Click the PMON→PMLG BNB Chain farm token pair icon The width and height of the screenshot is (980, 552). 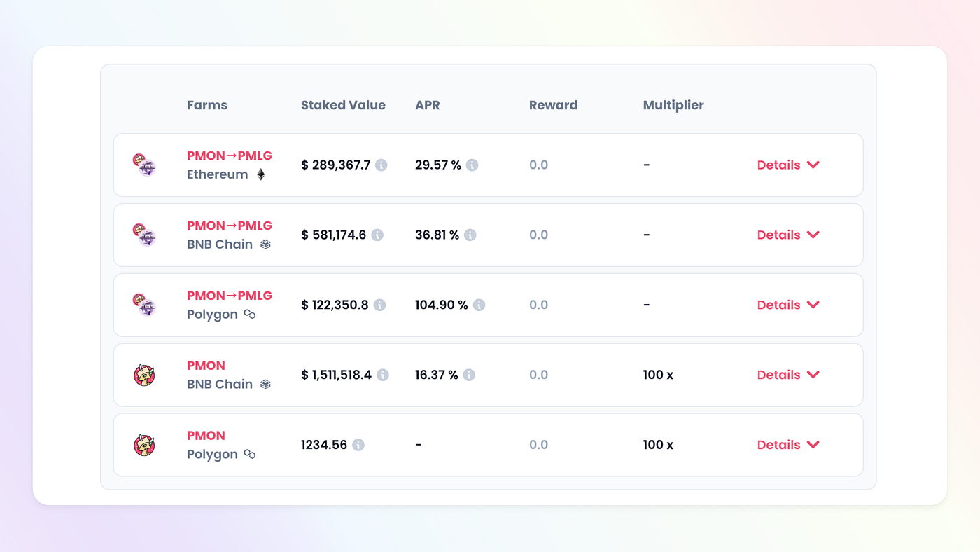point(144,235)
